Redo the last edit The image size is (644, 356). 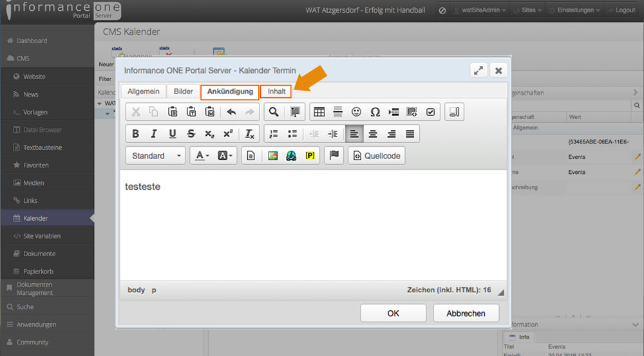[249, 111]
